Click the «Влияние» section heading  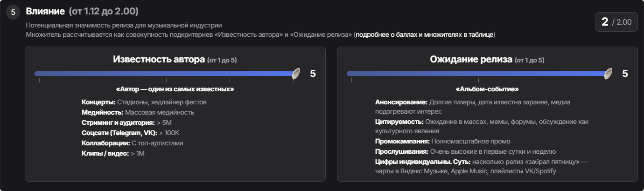tap(45, 11)
